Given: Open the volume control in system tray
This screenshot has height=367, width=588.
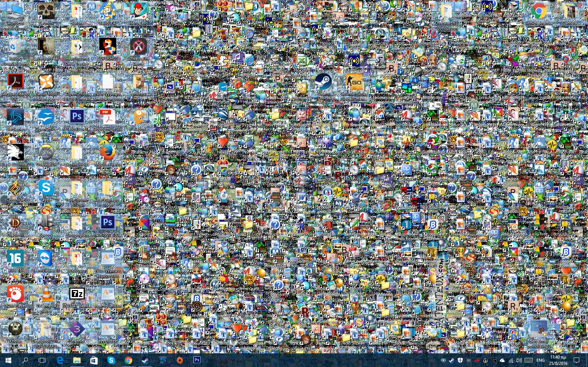Looking at the screenshot, I should pos(519,360).
